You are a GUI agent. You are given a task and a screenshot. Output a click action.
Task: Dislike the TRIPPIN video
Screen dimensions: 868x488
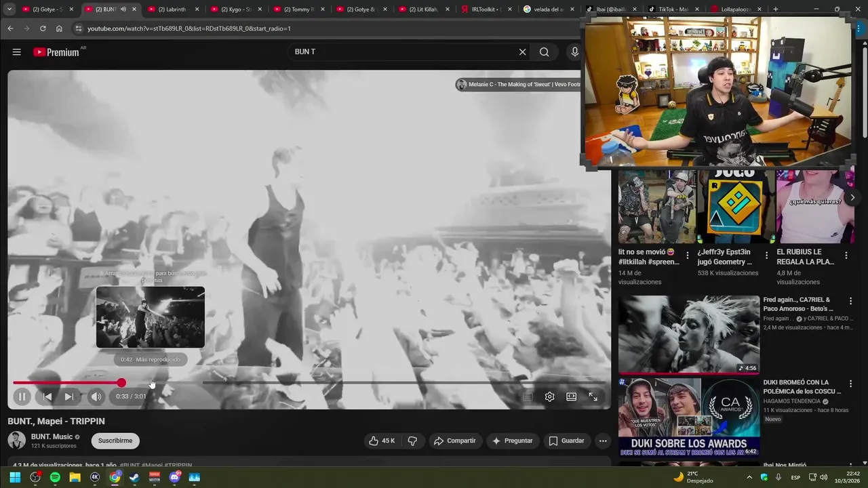click(412, 441)
